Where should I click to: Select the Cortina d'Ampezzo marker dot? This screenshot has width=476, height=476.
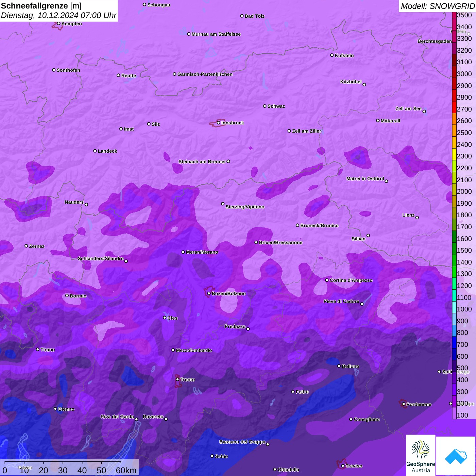tap(327, 280)
